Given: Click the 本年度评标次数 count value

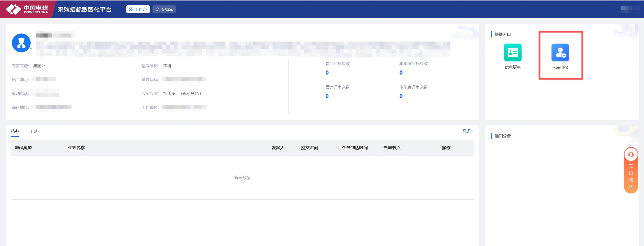Looking at the screenshot, I should coord(401,73).
